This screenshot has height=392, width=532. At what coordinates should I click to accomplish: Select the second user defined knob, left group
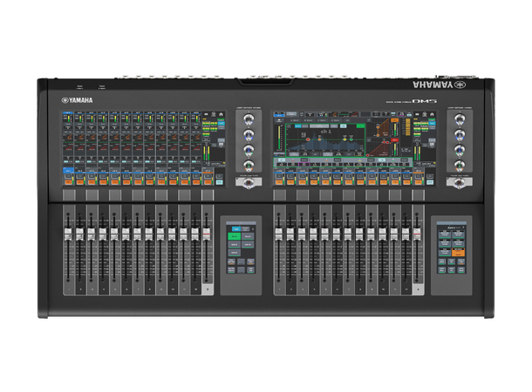point(249,135)
